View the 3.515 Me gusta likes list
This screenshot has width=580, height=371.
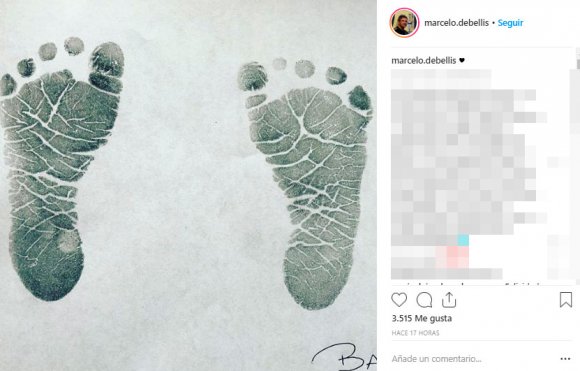pos(422,318)
